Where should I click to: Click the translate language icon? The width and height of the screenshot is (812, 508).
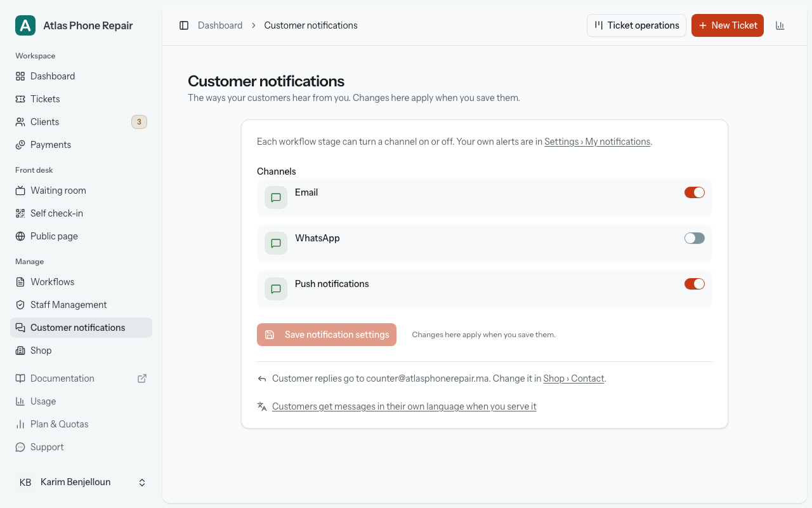pyautogui.click(x=262, y=406)
